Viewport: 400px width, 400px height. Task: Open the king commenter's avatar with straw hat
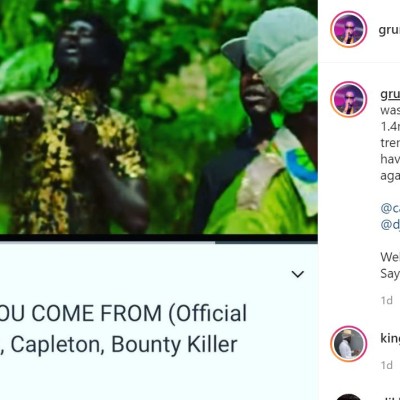[349, 344]
